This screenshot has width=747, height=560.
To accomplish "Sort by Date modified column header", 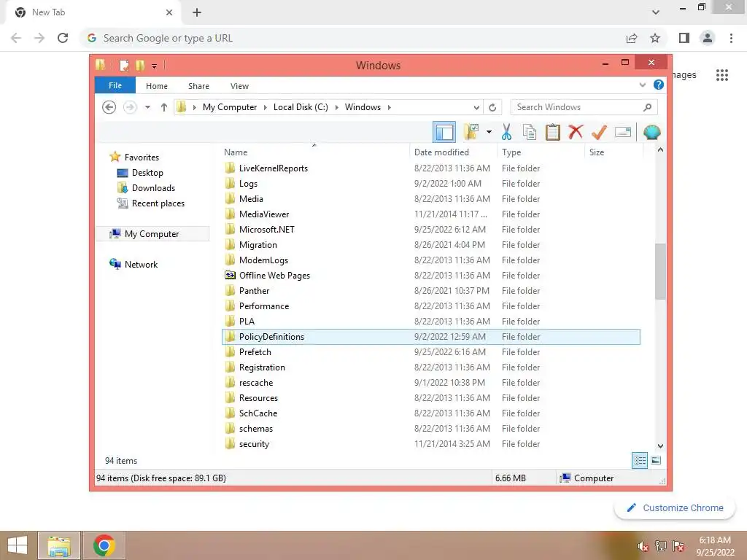I will [454, 152].
